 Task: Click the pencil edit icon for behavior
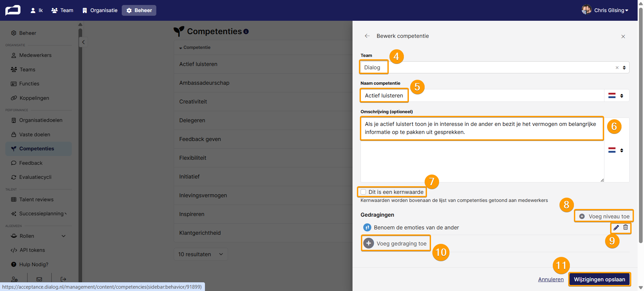(x=616, y=228)
